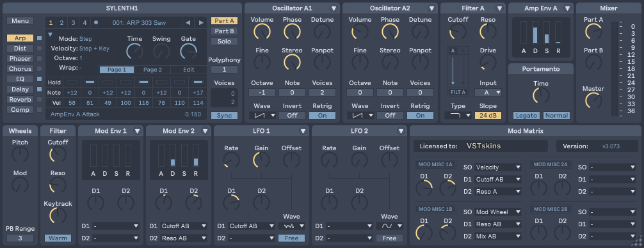Click the Oscillator A2 Phase knob
The height and width of the screenshot is (248, 644).
(x=390, y=31)
